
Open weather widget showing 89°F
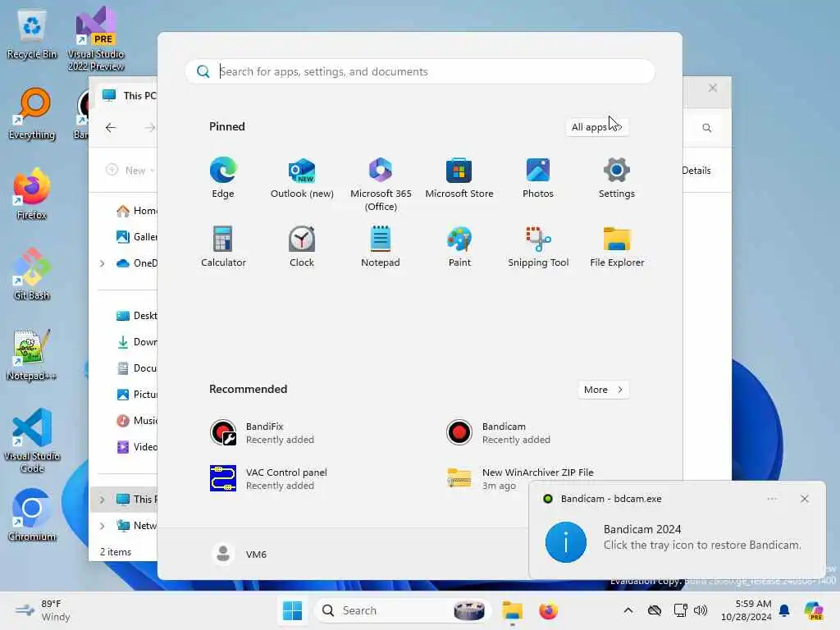pyautogui.click(x=43, y=610)
